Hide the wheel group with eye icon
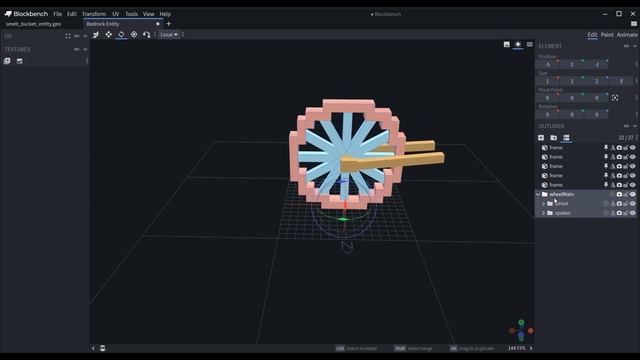640x360 pixels. (x=633, y=203)
